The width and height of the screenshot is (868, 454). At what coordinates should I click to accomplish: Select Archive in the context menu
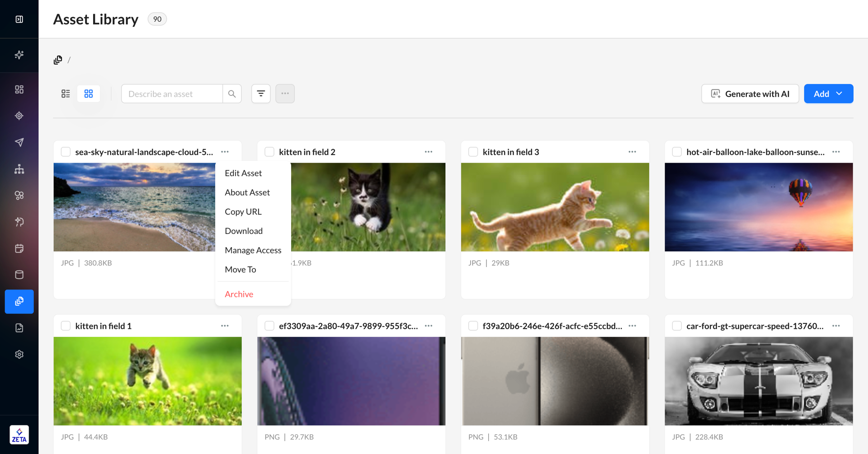click(x=239, y=294)
